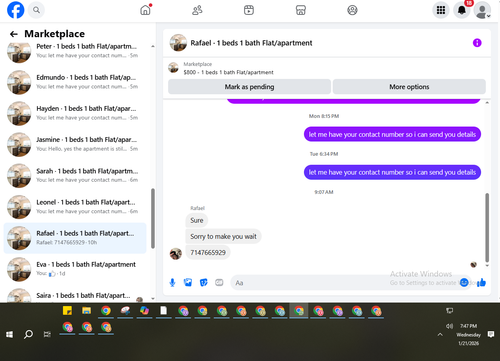
Task: Click the 'Sorry to make you wait' message
Action: point(223,236)
